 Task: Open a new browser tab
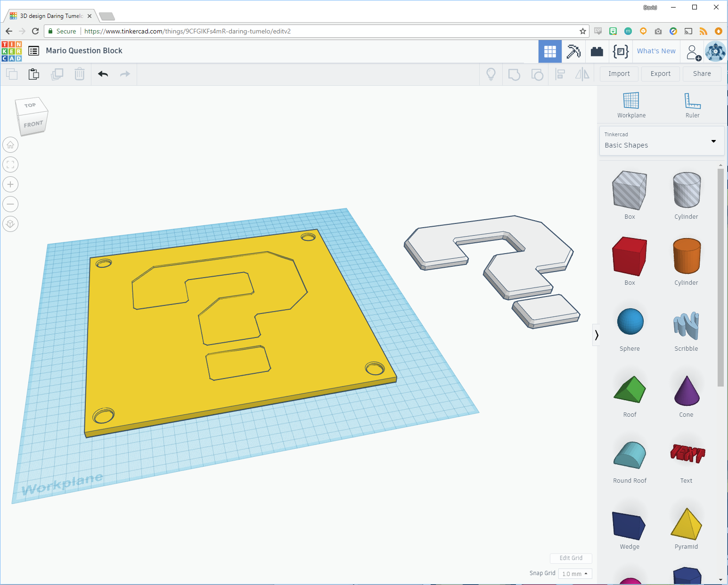point(107,16)
